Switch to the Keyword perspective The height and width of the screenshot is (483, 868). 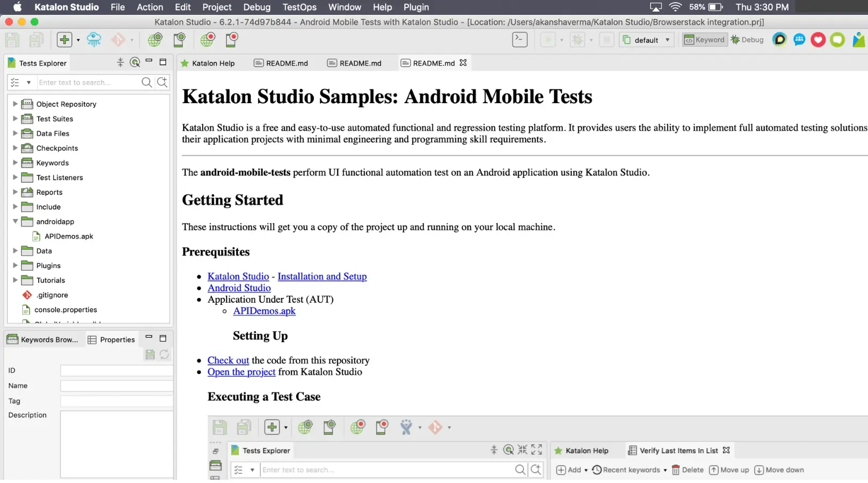click(x=705, y=40)
